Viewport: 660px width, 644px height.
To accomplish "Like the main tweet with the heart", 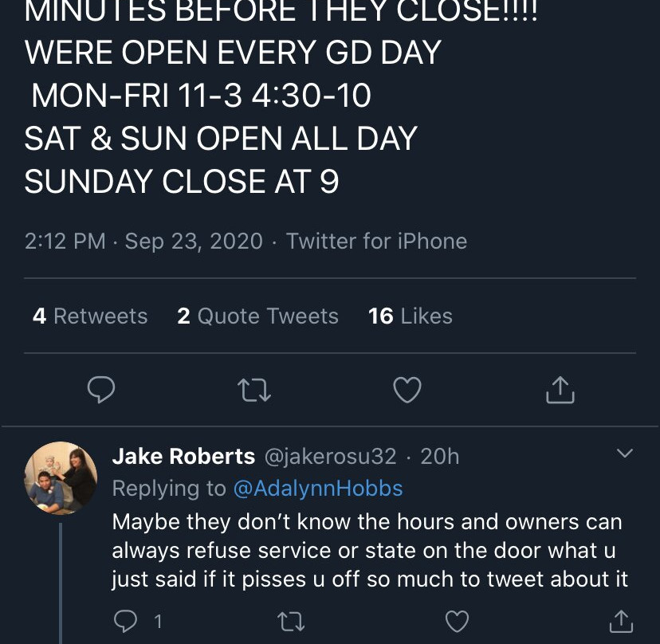I will [408, 390].
